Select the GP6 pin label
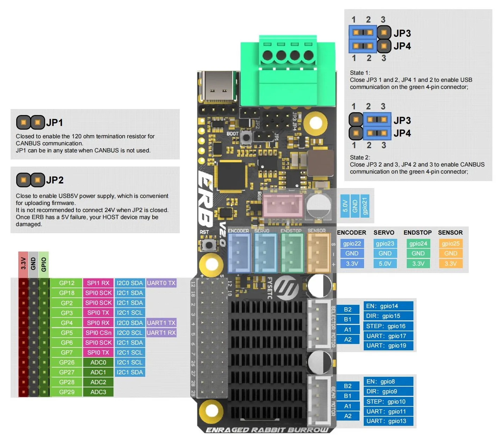The image size is (504, 441). pyautogui.click(x=67, y=343)
